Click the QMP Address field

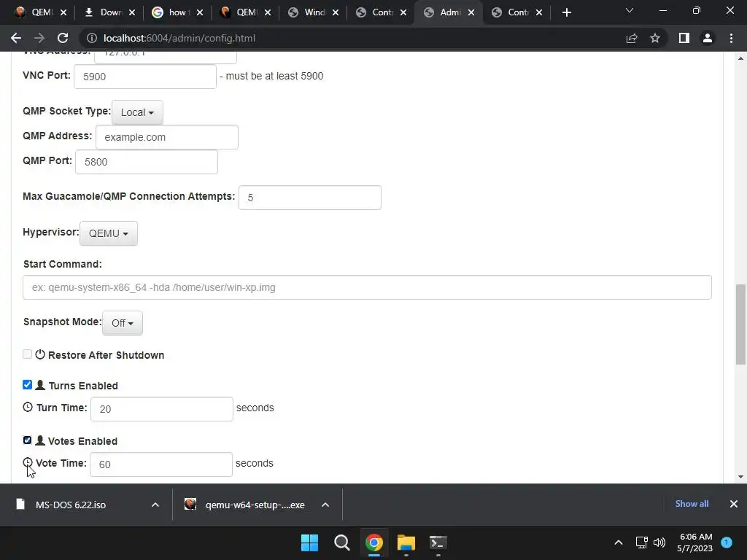pyautogui.click(x=167, y=137)
